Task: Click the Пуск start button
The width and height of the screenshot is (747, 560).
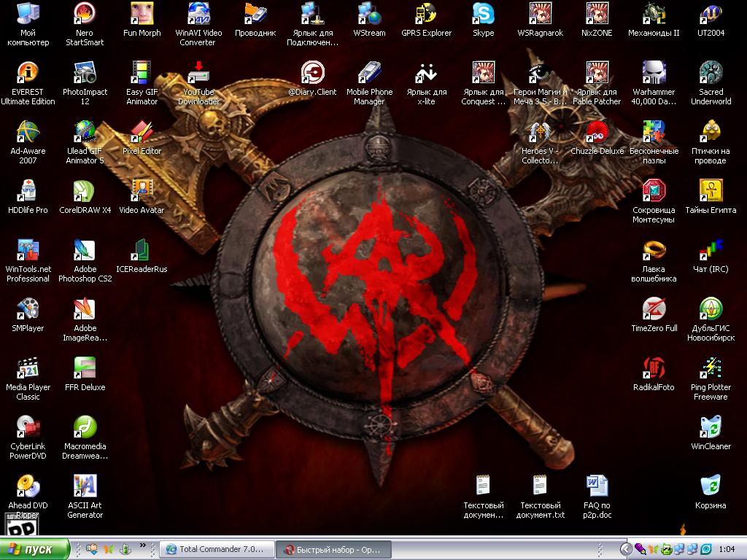Action: click(x=35, y=549)
